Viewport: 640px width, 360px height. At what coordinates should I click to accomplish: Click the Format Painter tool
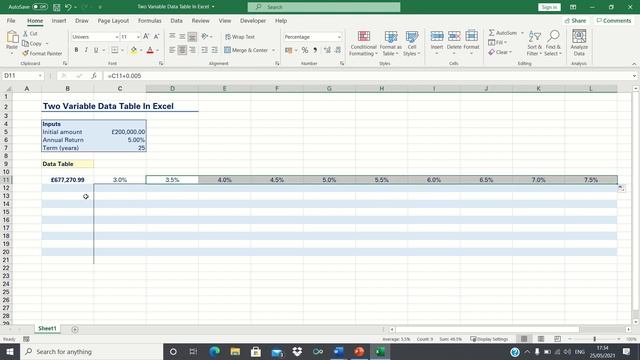(42, 53)
